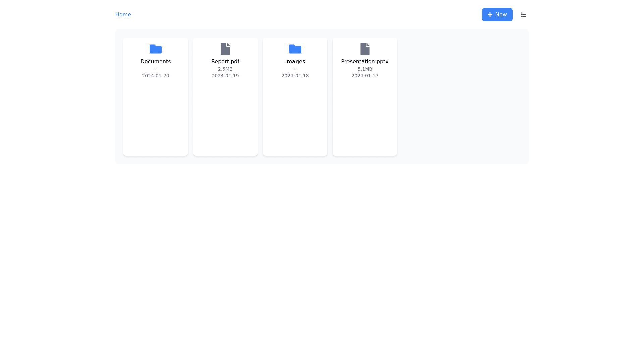Go to the Home breadcrumb
The image size is (644, 362).
pyautogui.click(x=123, y=15)
